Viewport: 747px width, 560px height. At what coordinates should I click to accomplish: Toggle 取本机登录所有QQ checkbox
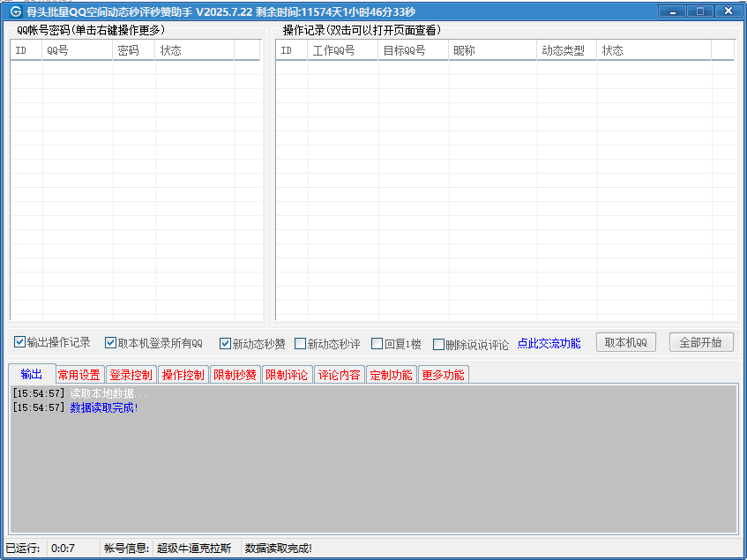[111, 342]
